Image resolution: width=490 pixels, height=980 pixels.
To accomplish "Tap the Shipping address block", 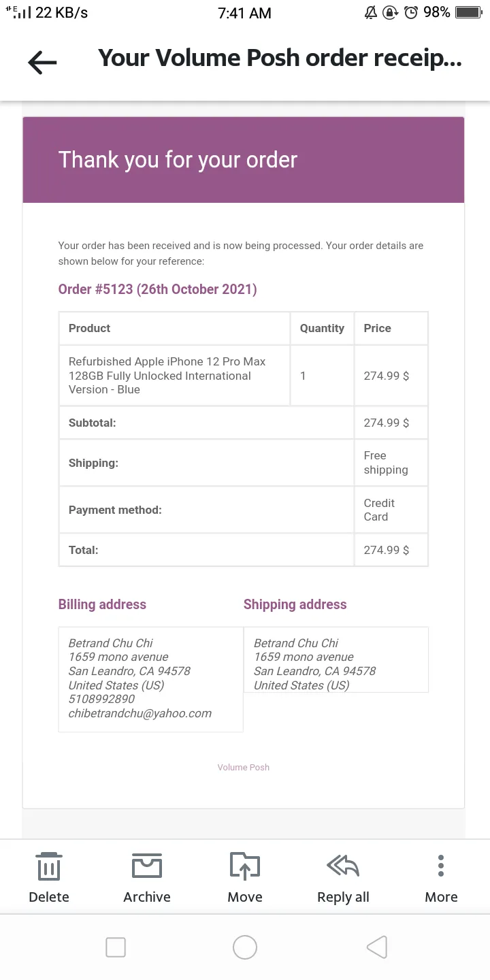I will (x=336, y=659).
